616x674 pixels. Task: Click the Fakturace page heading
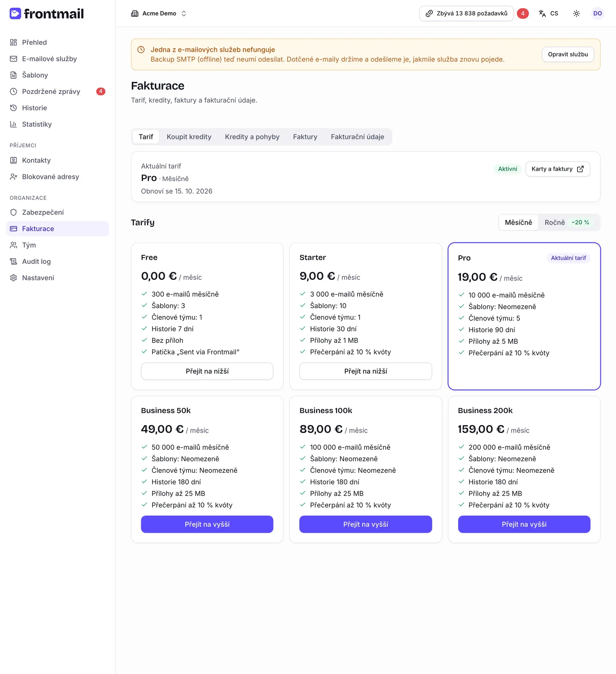[158, 86]
